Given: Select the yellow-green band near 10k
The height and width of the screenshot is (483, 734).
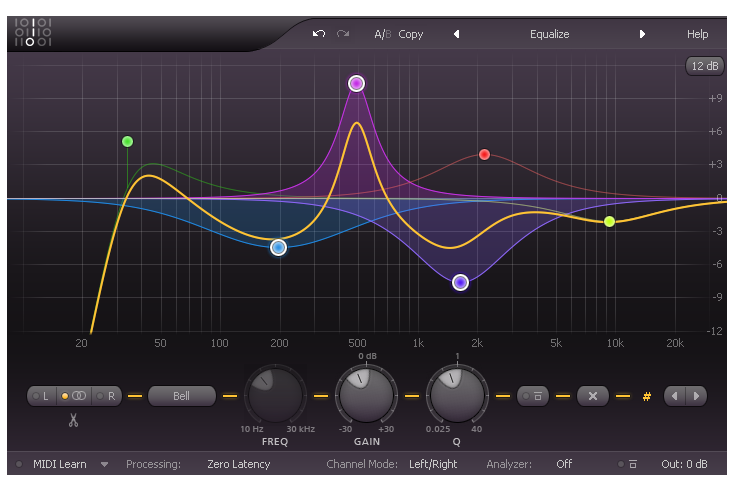Looking at the screenshot, I should click(x=609, y=221).
